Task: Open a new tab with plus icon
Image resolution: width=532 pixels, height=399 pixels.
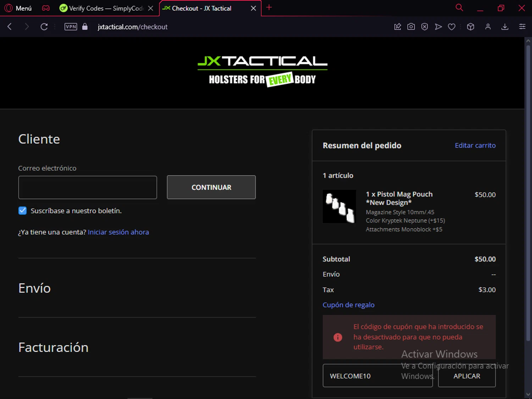Action: point(269,7)
